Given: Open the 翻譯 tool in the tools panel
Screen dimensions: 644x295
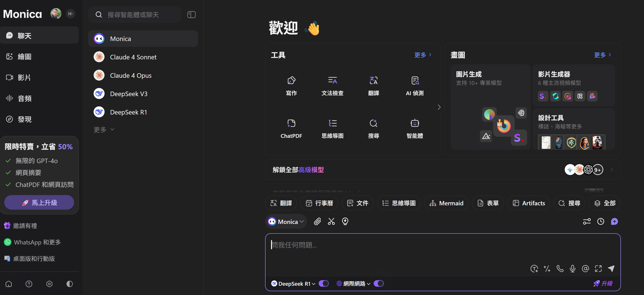Looking at the screenshot, I should 373,86.
